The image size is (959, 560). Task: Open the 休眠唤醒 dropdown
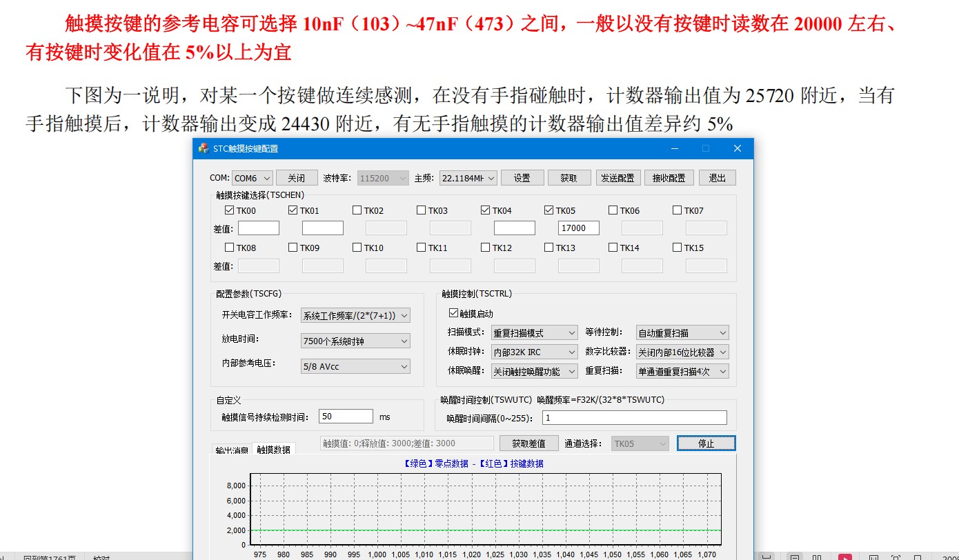click(x=535, y=371)
